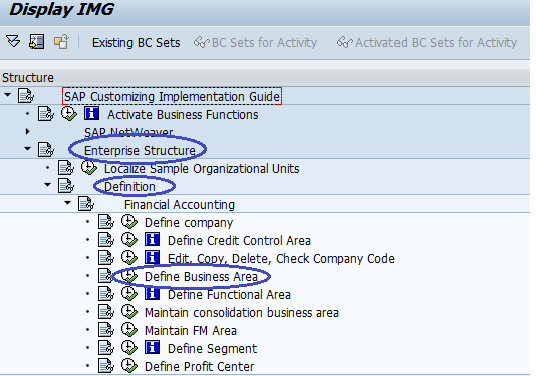Open documentation icon for Check Company Code row
This screenshot has height=376, width=536.
click(x=106, y=258)
